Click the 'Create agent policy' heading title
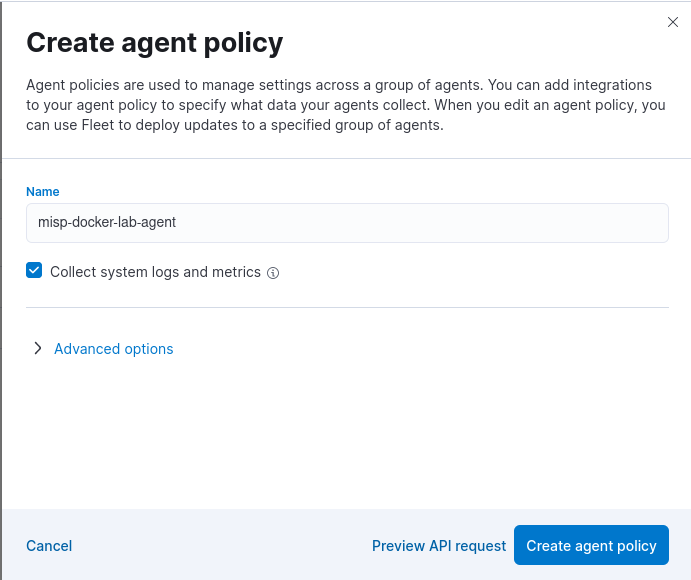This screenshot has height=580, width=691. [154, 43]
